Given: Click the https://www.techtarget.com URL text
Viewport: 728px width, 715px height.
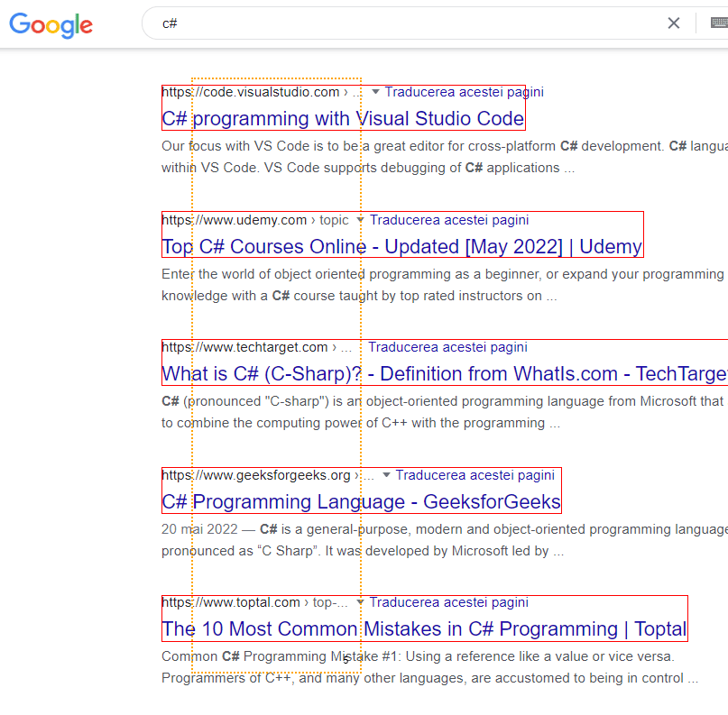Looking at the screenshot, I should [x=244, y=347].
